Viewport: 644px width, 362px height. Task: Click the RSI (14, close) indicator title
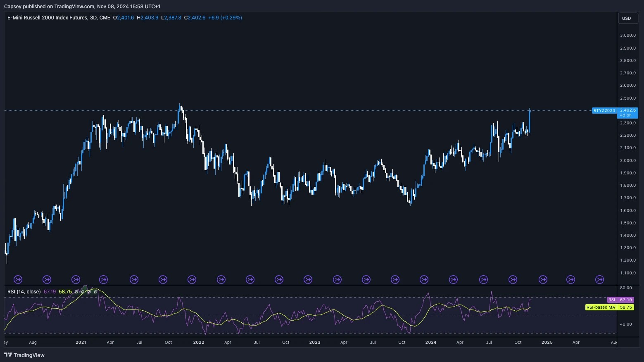pos(25,292)
